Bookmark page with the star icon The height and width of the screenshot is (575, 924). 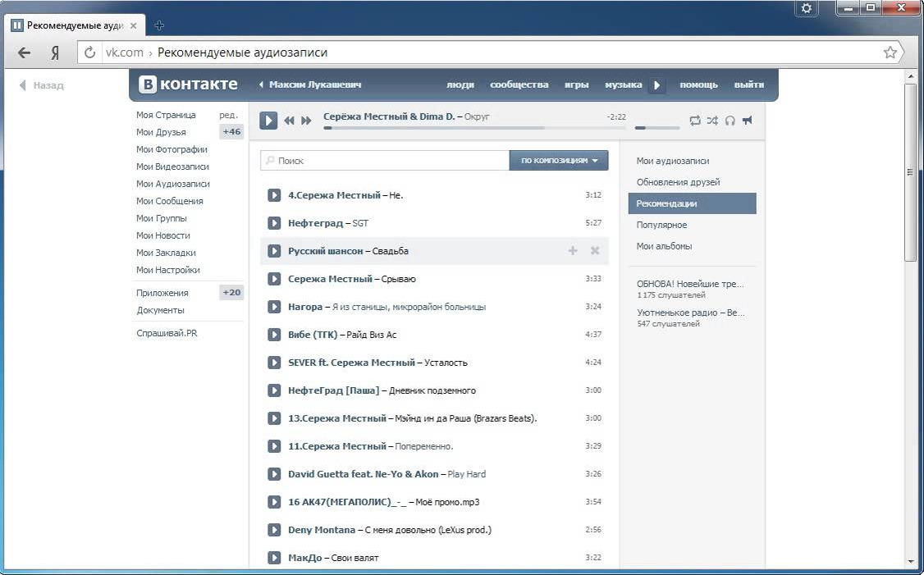[x=890, y=52]
